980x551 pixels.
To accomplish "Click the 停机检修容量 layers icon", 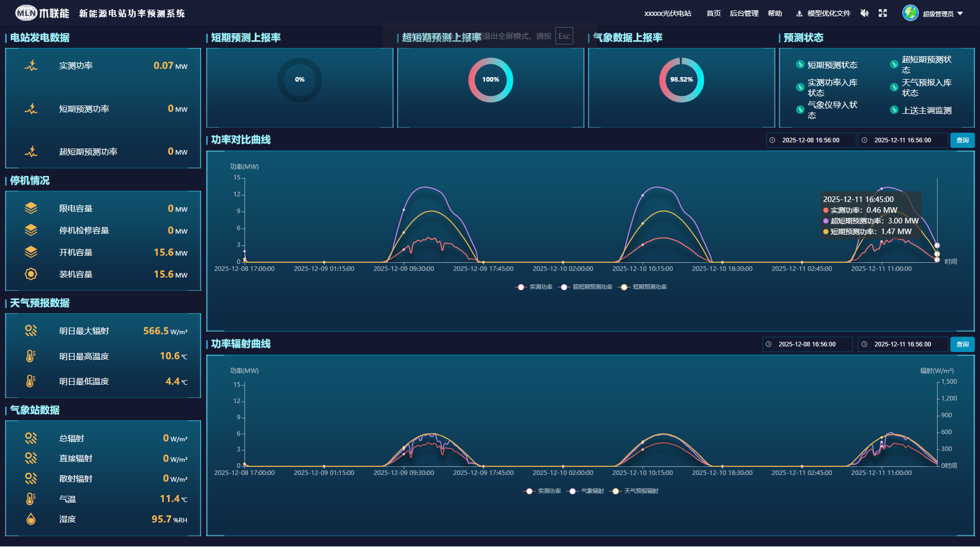I will click(31, 230).
